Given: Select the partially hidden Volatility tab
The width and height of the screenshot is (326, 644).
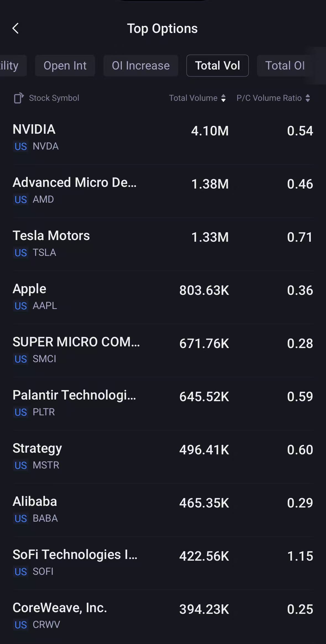Looking at the screenshot, I should click(11, 66).
